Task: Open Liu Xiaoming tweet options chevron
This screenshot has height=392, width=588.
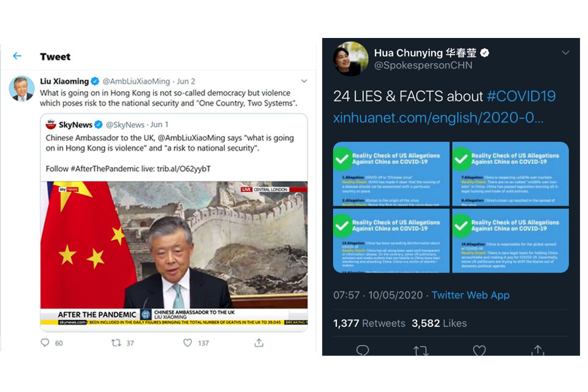Action: coord(304,81)
